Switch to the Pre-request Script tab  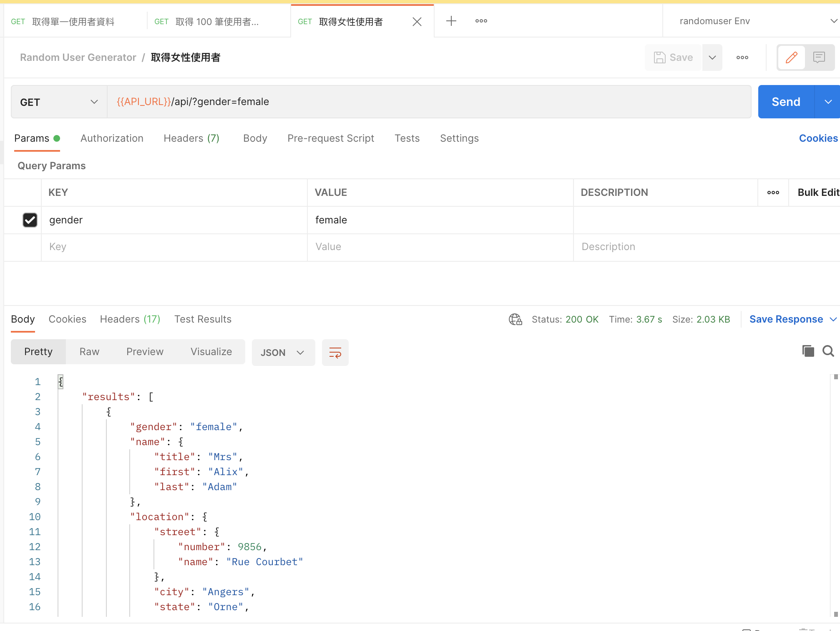(x=330, y=138)
